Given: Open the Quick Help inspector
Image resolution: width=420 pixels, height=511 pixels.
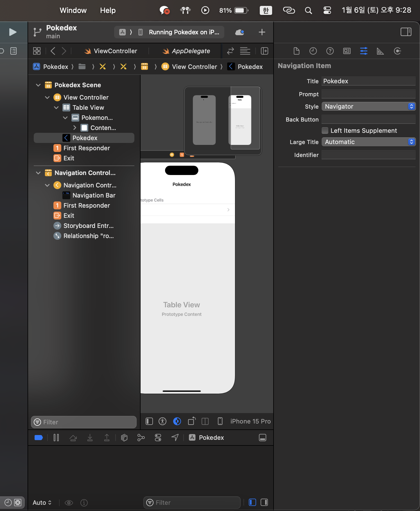Looking at the screenshot, I should (330, 51).
